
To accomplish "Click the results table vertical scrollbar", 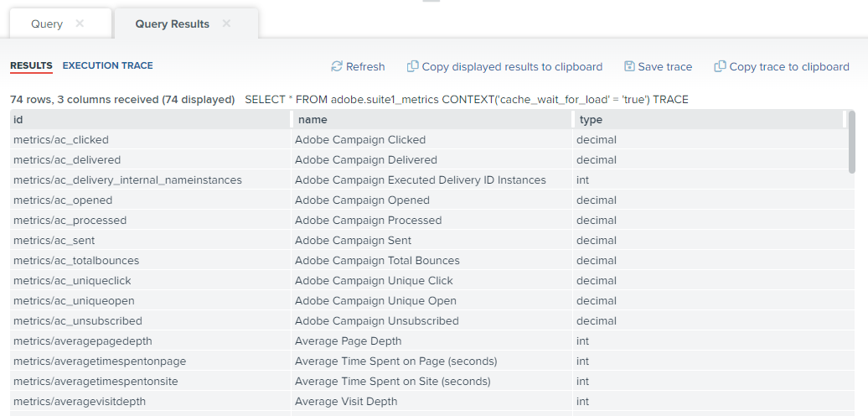I will (851, 141).
